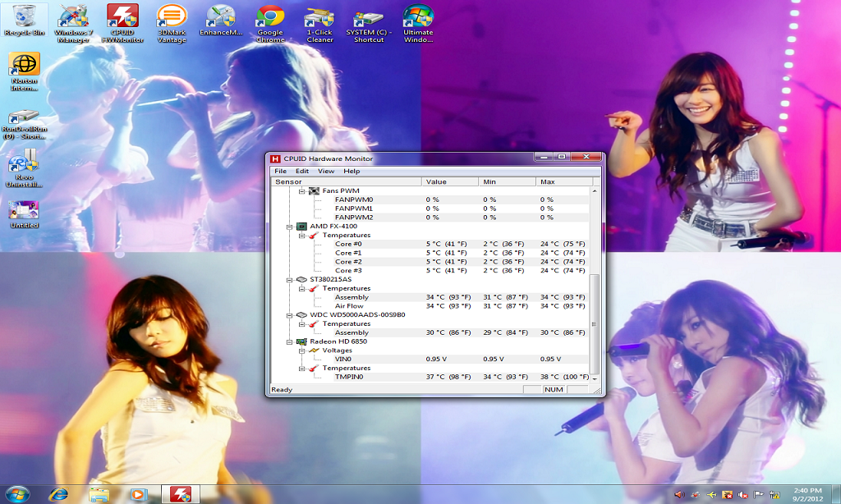Select the Untitled file on desktop
841x504 pixels.
point(24,214)
